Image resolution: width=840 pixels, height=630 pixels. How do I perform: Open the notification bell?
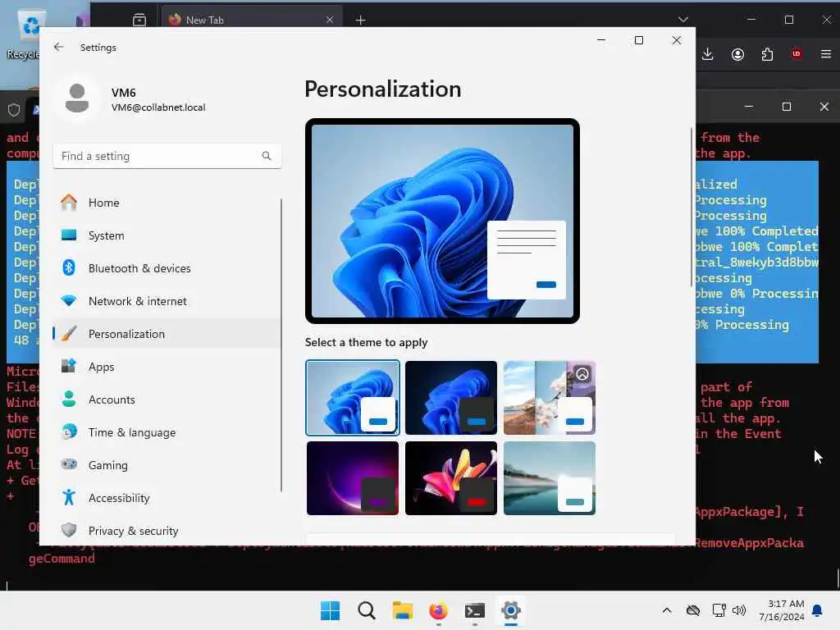[817, 610]
